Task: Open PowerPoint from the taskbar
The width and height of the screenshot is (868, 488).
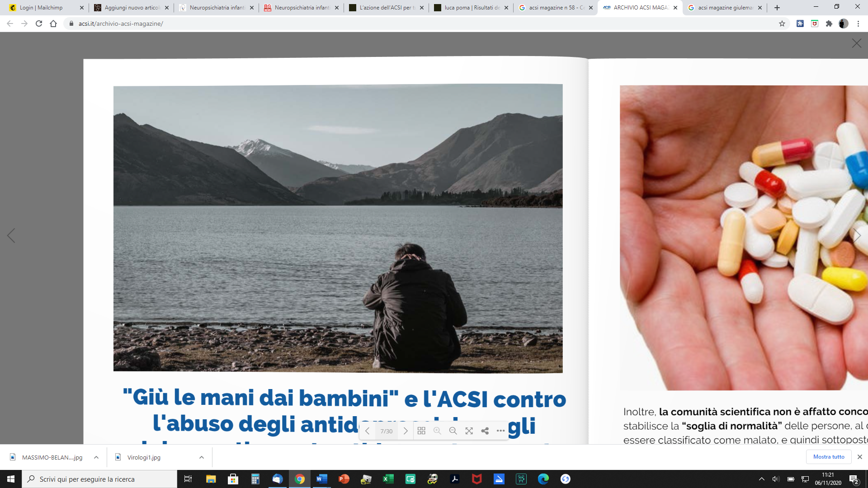Action: (344, 479)
